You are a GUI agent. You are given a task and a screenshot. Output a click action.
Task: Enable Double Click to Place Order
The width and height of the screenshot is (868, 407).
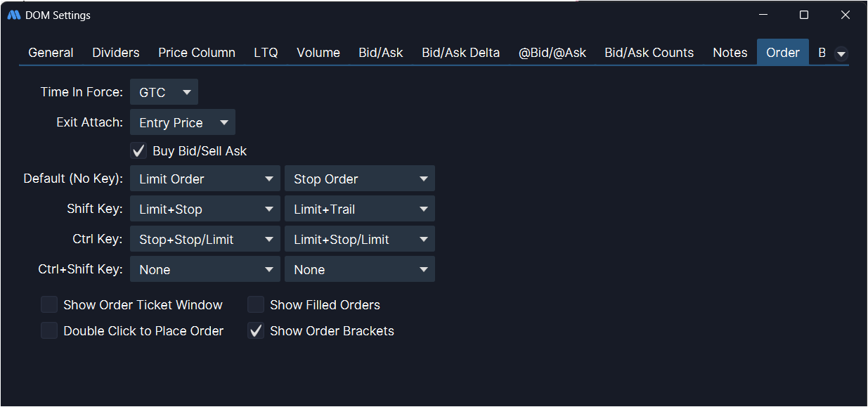(x=49, y=330)
